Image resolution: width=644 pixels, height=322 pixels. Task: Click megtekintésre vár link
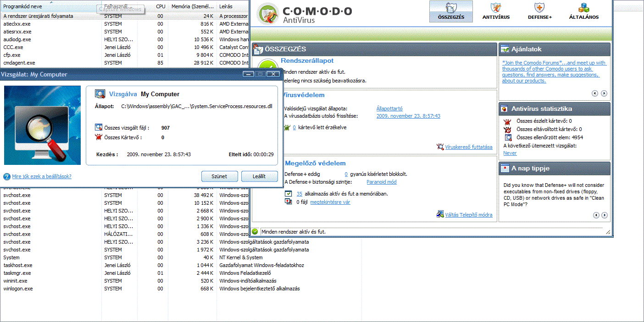click(x=330, y=202)
